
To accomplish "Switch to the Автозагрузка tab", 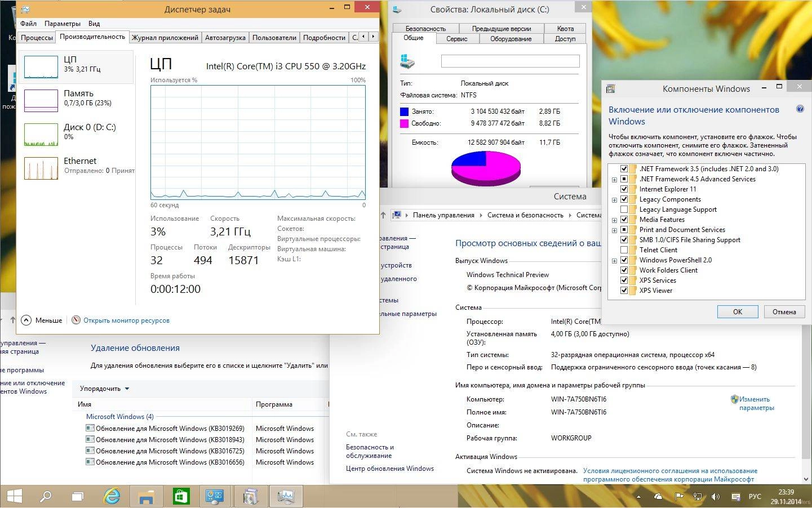I will point(225,38).
